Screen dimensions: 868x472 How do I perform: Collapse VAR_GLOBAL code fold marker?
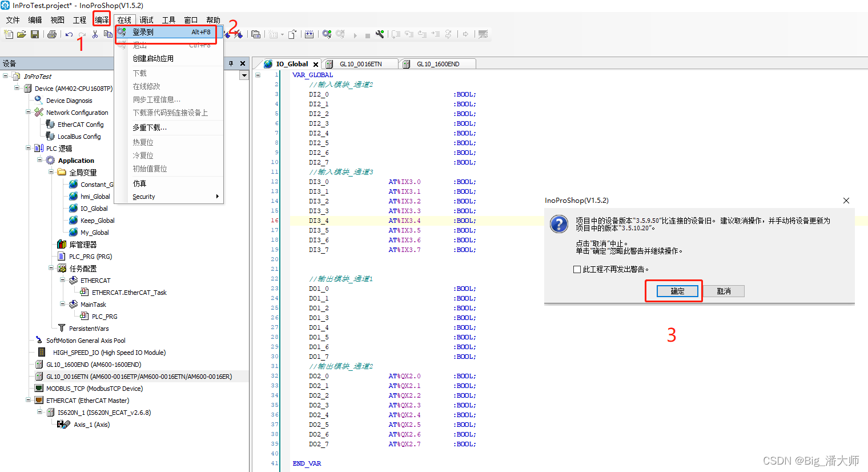tap(258, 75)
